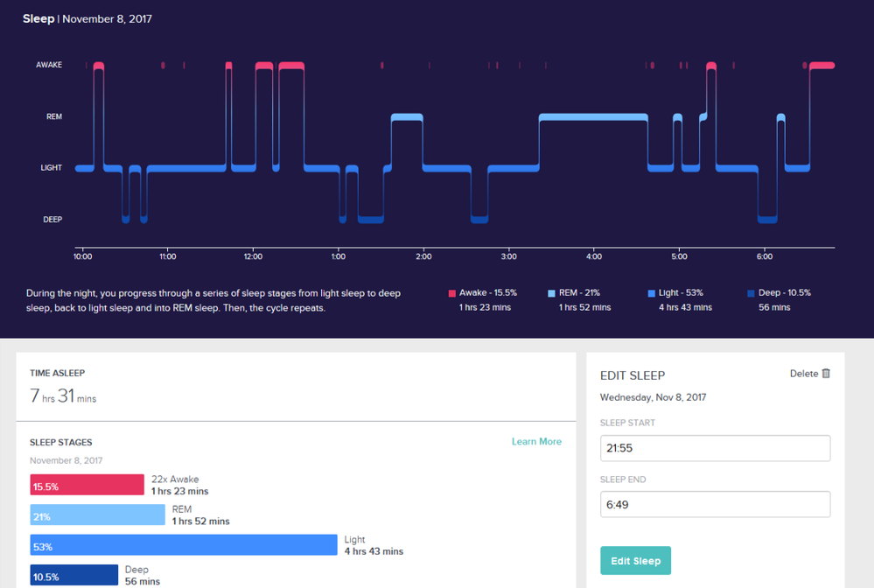874x588 pixels.
Task: Click the AWAKE label on the chart axis
Action: tap(49, 65)
